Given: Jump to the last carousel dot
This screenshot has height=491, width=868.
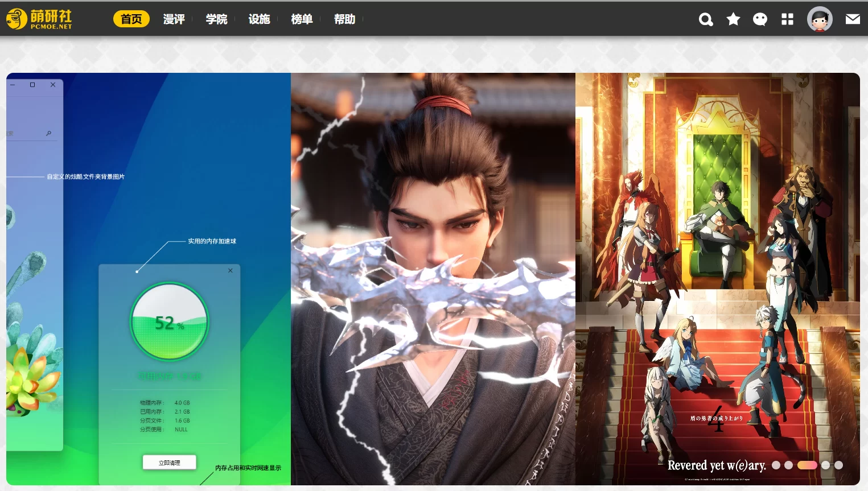Looking at the screenshot, I should pyautogui.click(x=838, y=465).
